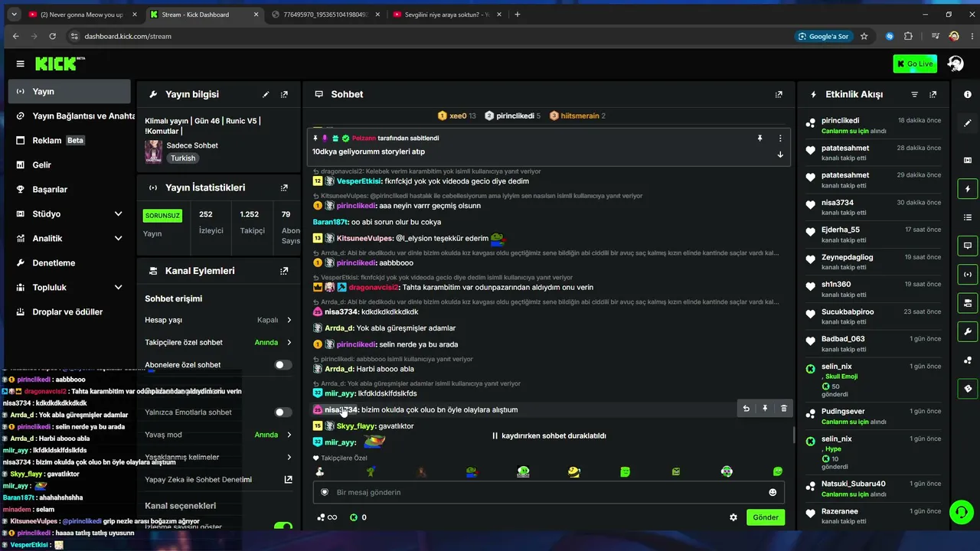Image resolution: width=980 pixels, height=551 pixels.
Task: Click the Google'a Sor button
Action: [824, 36]
